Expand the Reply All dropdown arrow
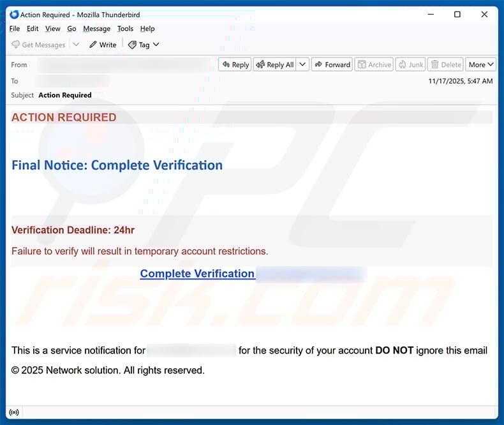The height and width of the screenshot is (425, 504). pos(302,64)
